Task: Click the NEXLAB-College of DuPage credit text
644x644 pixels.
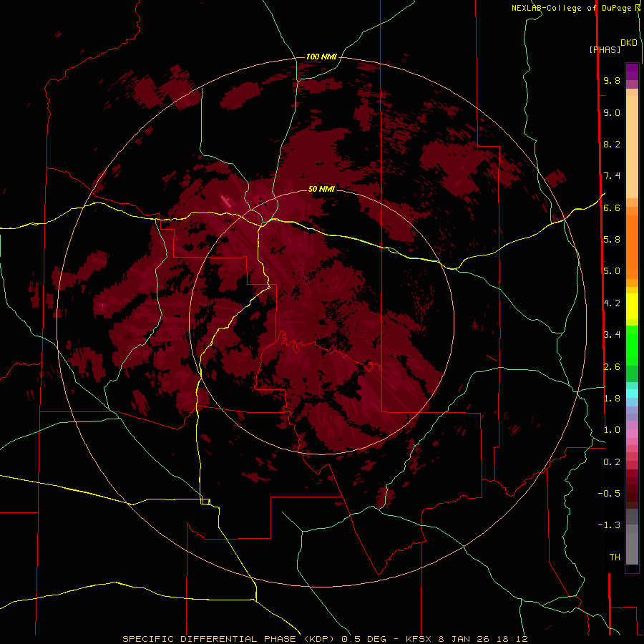Action: pos(575,8)
